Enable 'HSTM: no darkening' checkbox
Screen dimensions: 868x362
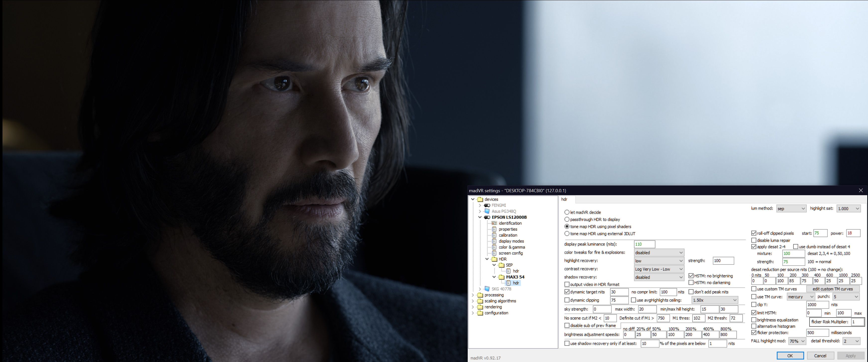pyautogui.click(x=691, y=283)
